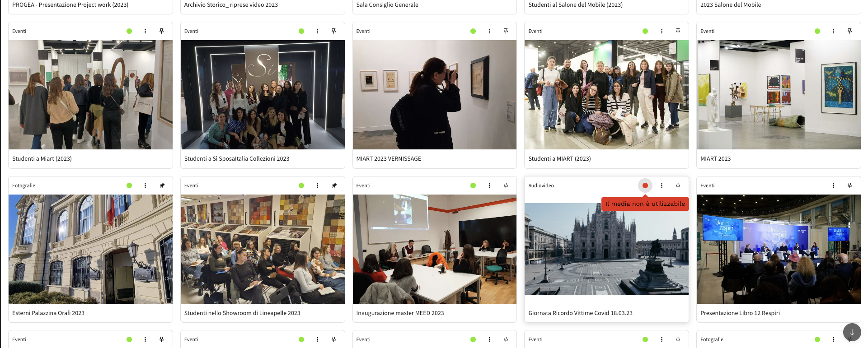
Task: Open the Studenti nello Showroom di Lineapelle title
Action: (242, 313)
